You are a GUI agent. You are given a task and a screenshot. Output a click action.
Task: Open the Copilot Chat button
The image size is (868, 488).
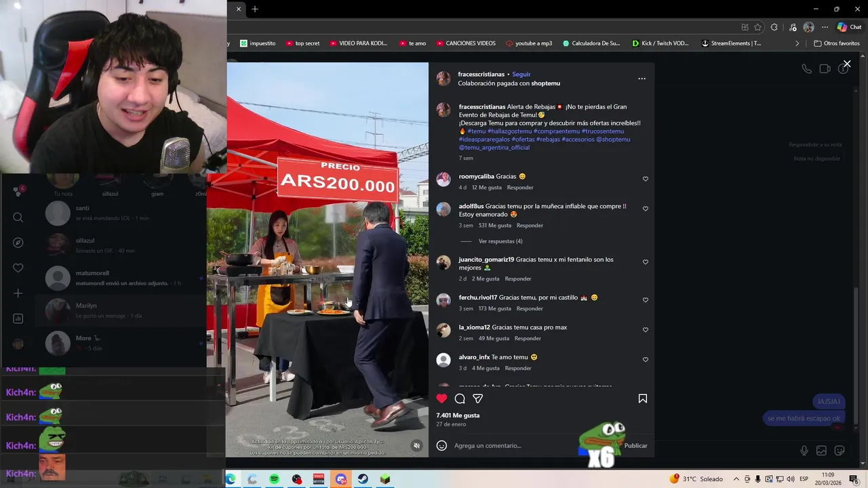click(x=849, y=27)
